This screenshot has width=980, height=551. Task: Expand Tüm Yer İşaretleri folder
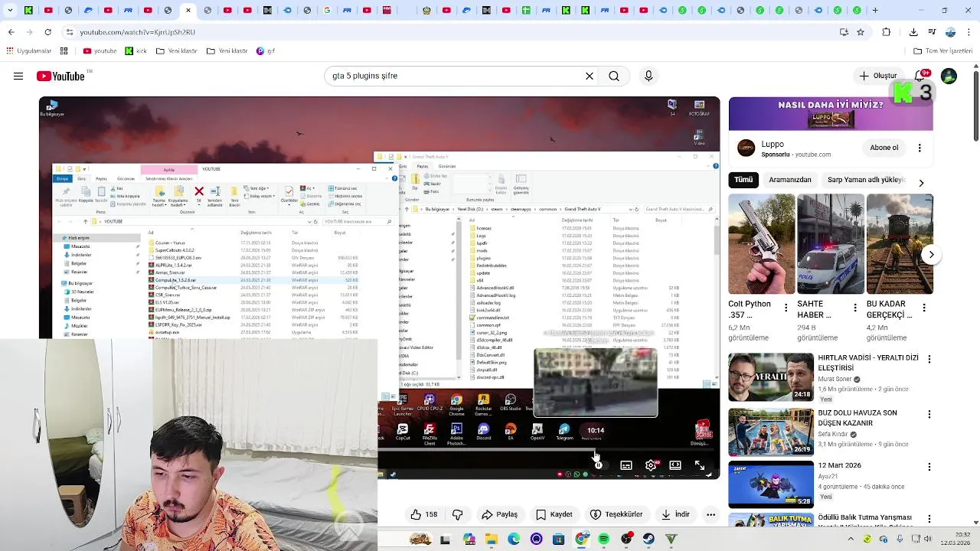click(x=942, y=51)
